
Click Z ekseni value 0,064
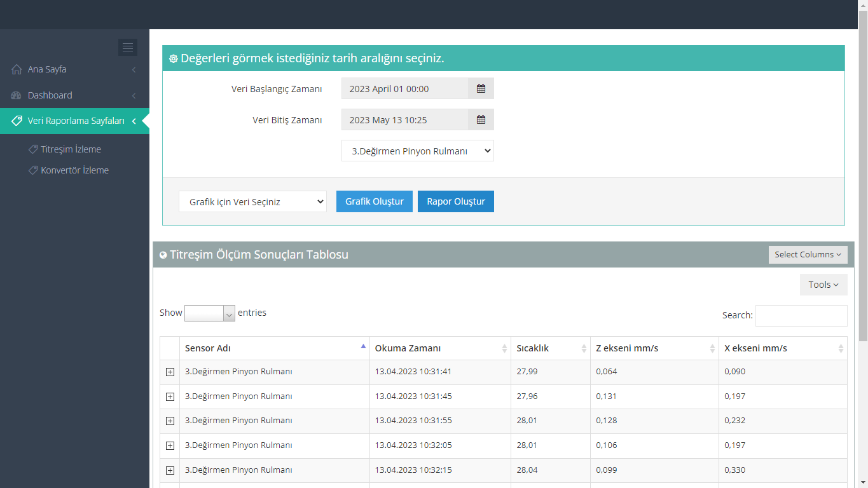607,372
